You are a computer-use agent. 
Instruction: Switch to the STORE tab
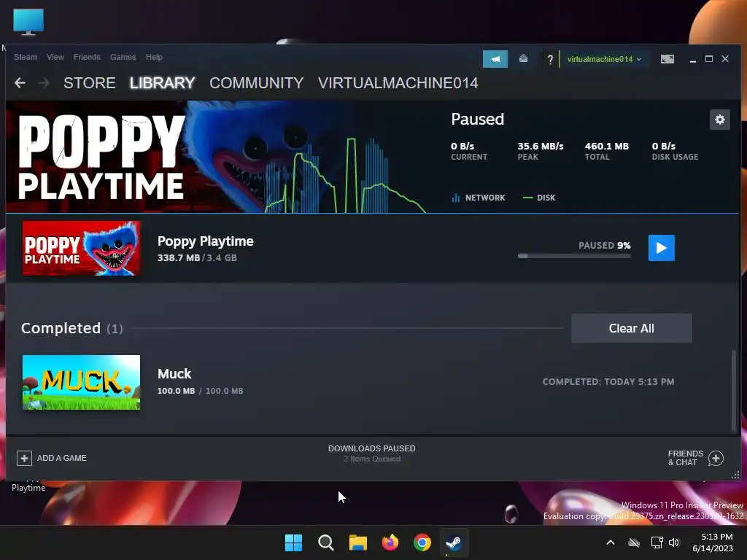pos(90,83)
